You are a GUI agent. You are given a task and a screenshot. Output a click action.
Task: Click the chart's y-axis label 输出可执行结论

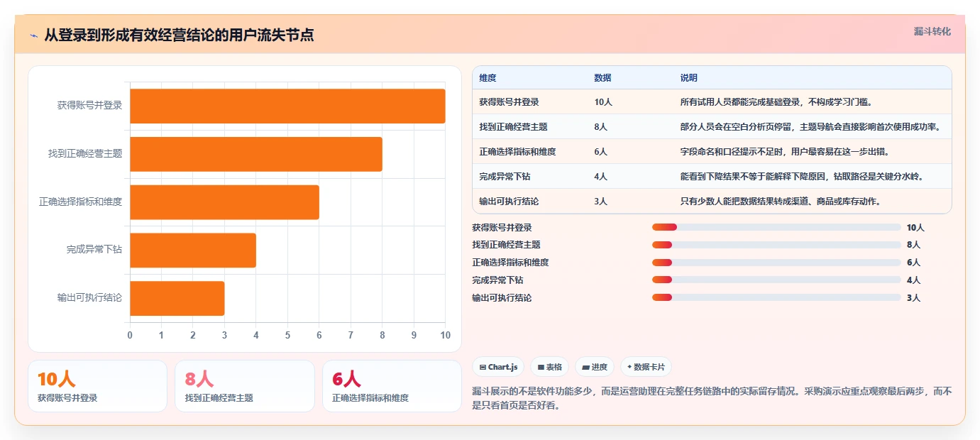89,299
